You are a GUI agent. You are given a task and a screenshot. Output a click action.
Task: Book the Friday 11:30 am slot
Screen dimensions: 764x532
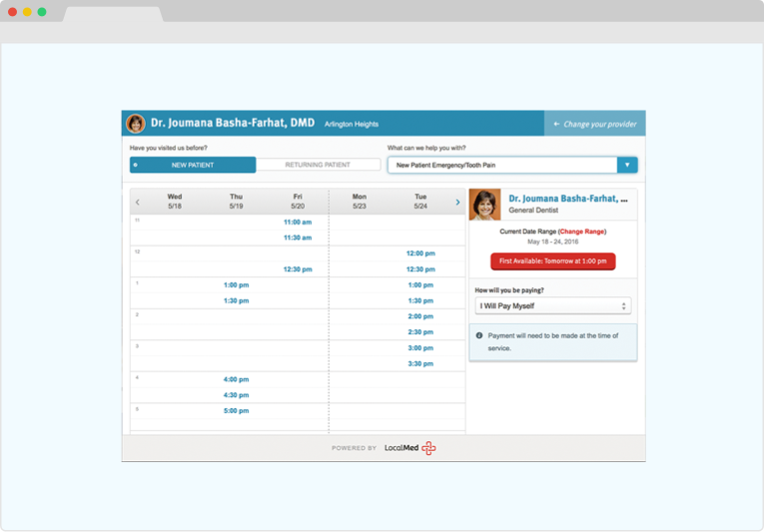coord(298,238)
